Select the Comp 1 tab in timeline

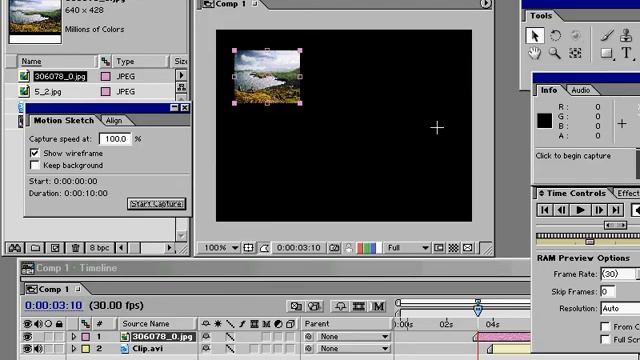(53, 289)
